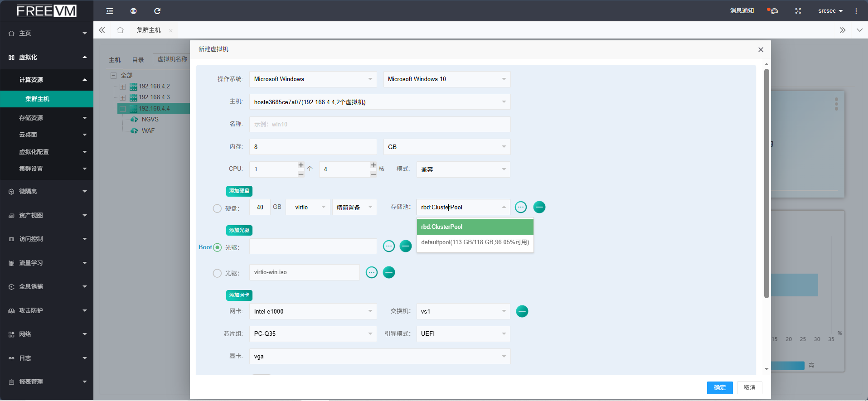Click the 确定 confirm button

point(719,387)
